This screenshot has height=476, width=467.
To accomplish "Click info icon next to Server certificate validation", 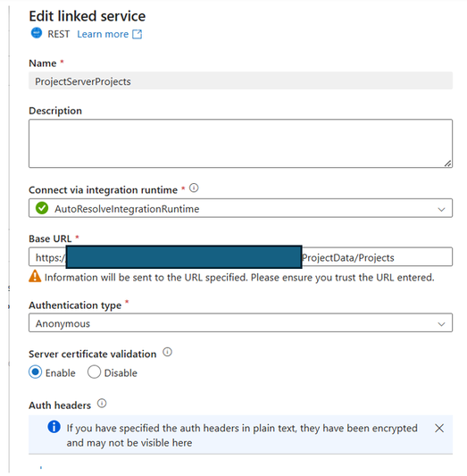I will pyautogui.click(x=168, y=352).
